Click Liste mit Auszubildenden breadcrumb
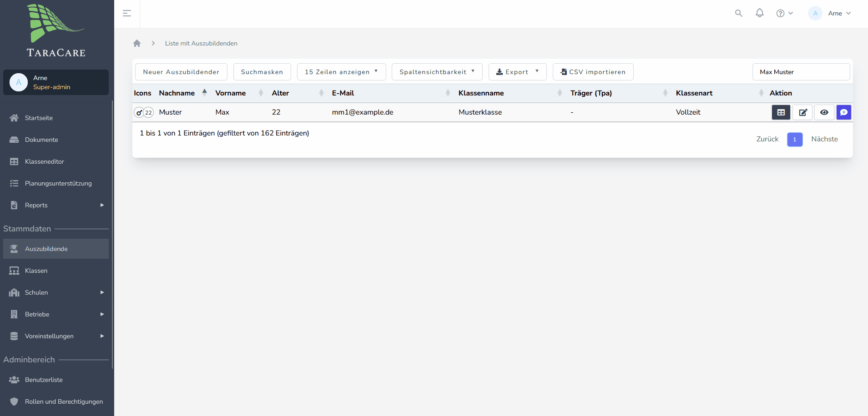 click(201, 43)
